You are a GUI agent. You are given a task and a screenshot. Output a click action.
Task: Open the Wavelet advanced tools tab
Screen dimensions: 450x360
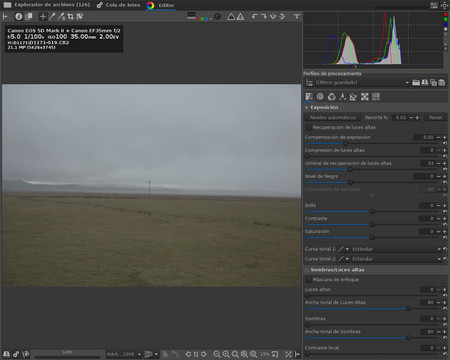click(x=342, y=97)
